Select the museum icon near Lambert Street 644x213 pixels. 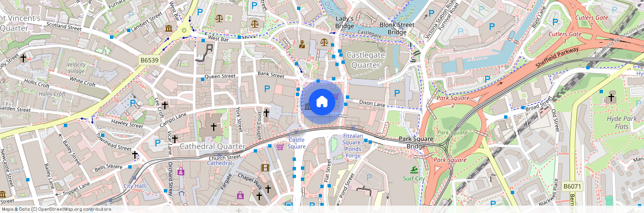[169, 28]
